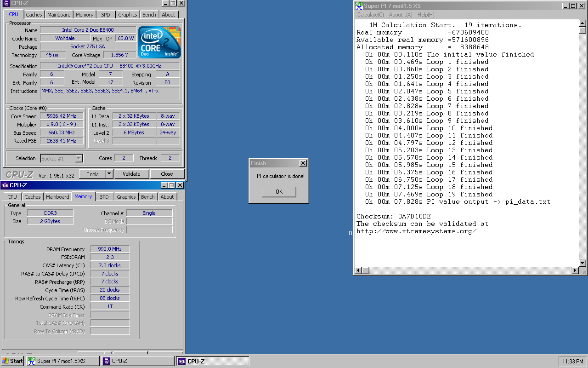Screen dimensions: 588x368
Task: Click OK in Finish dialog
Action: click(279, 192)
